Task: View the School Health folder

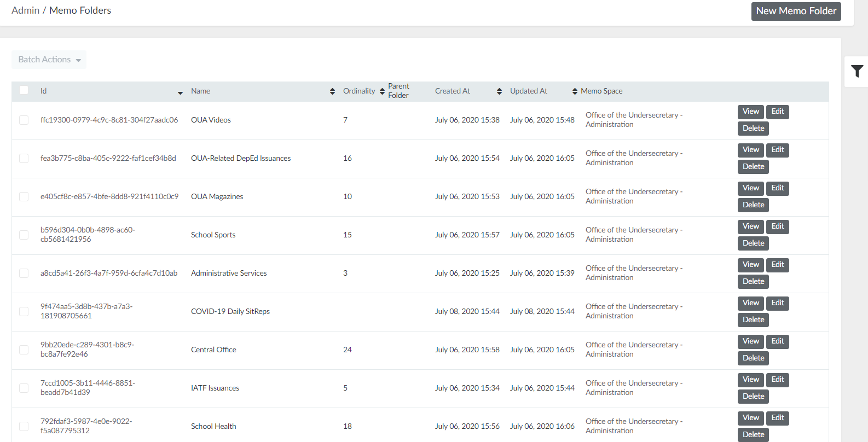Action: coord(750,418)
